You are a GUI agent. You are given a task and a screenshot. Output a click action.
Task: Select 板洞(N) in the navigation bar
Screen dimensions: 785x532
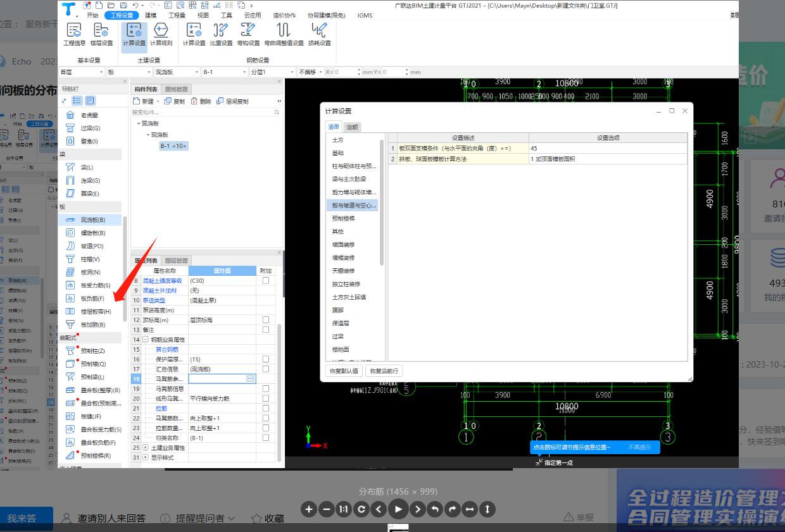[x=90, y=273]
